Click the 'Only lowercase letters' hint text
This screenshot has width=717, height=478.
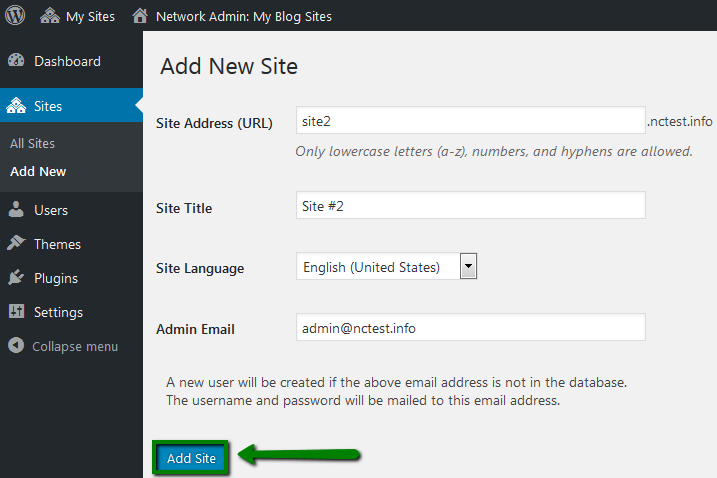tap(494, 151)
